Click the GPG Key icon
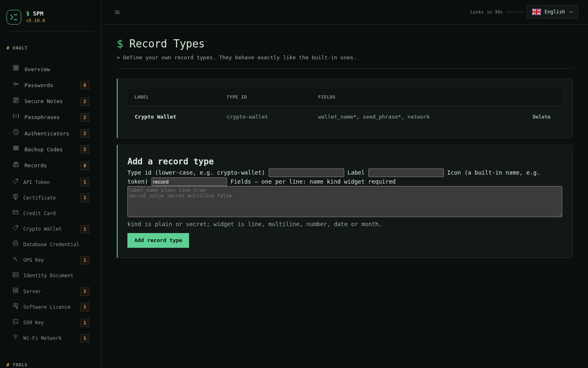The height and width of the screenshot is (368, 588). pos(16,259)
